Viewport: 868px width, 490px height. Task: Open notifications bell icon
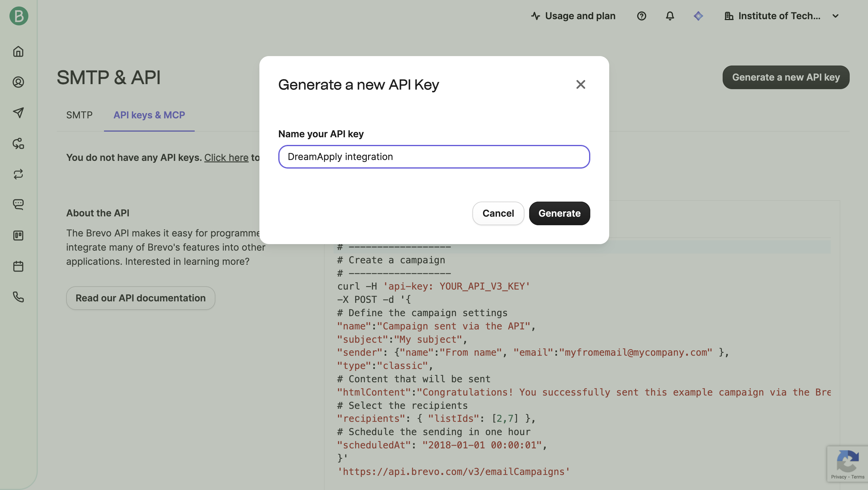click(670, 16)
